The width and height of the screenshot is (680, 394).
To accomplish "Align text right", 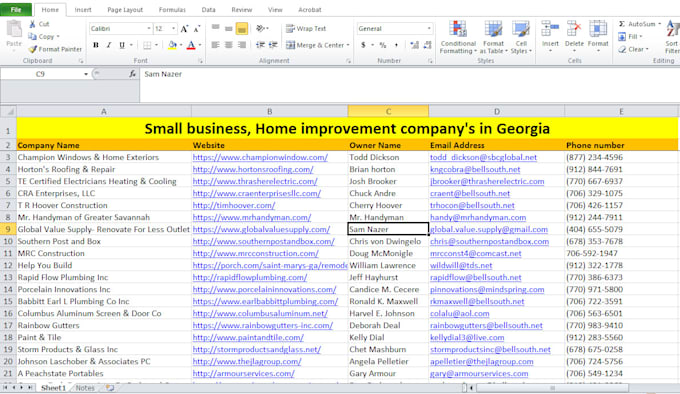I will (242, 45).
